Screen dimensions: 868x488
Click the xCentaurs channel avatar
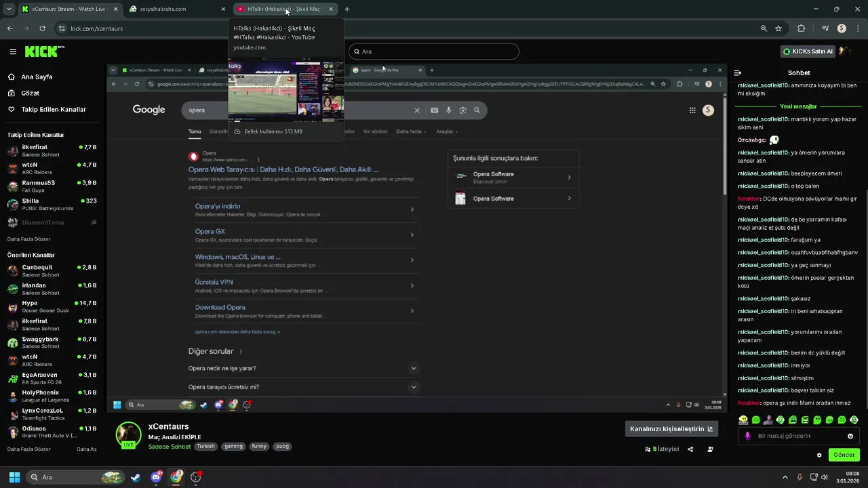click(x=128, y=435)
